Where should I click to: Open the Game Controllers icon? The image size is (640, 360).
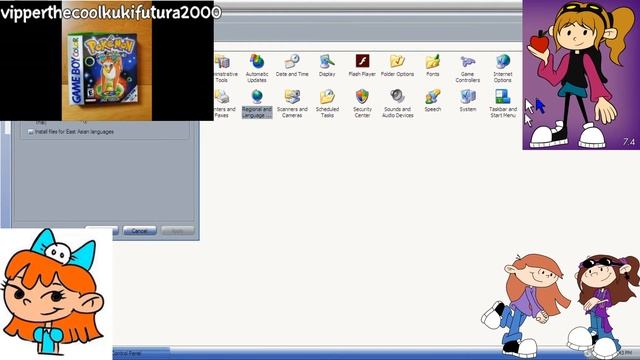pyautogui.click(x=468, y=68)
